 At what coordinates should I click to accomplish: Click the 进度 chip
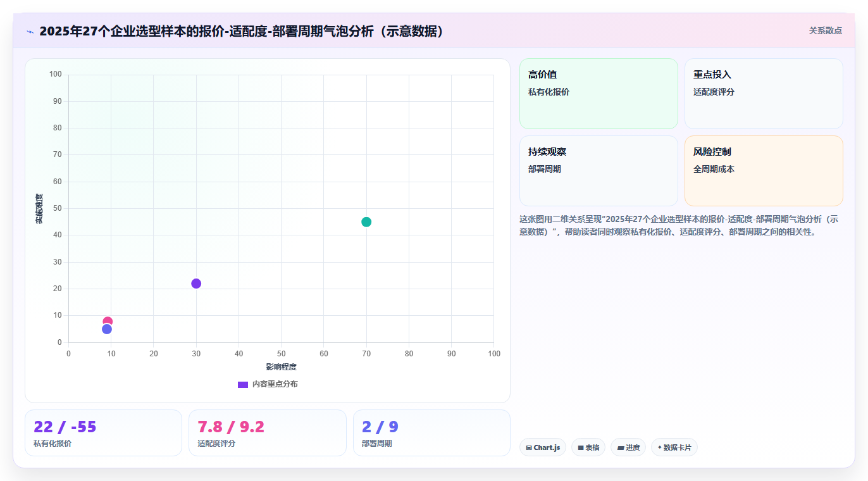click(628, 447)
